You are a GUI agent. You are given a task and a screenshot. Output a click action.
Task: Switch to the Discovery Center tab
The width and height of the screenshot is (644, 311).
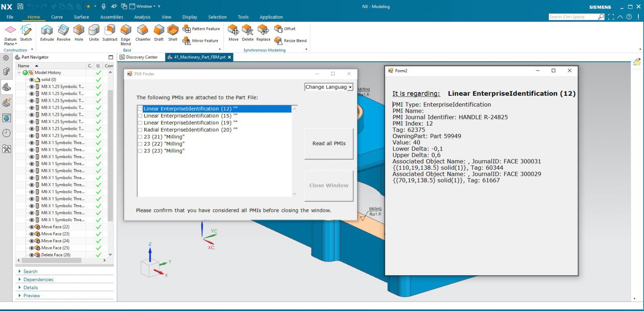click(138, 57)
